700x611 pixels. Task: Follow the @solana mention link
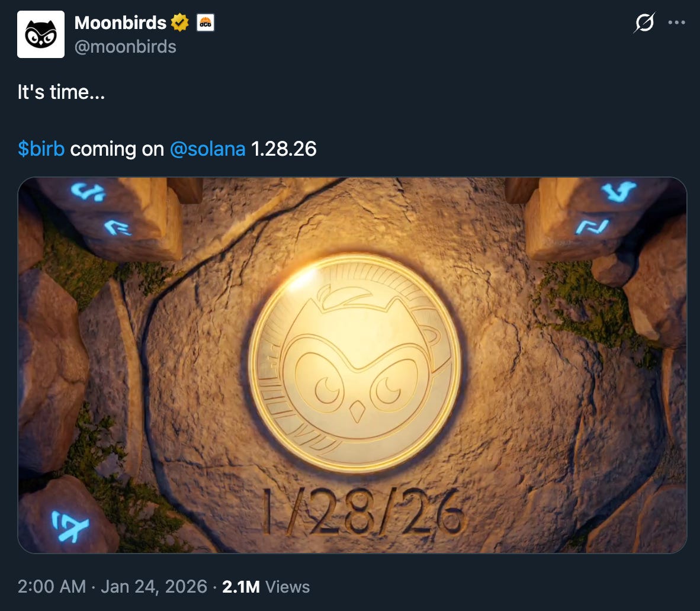click(x=208, y=149)
